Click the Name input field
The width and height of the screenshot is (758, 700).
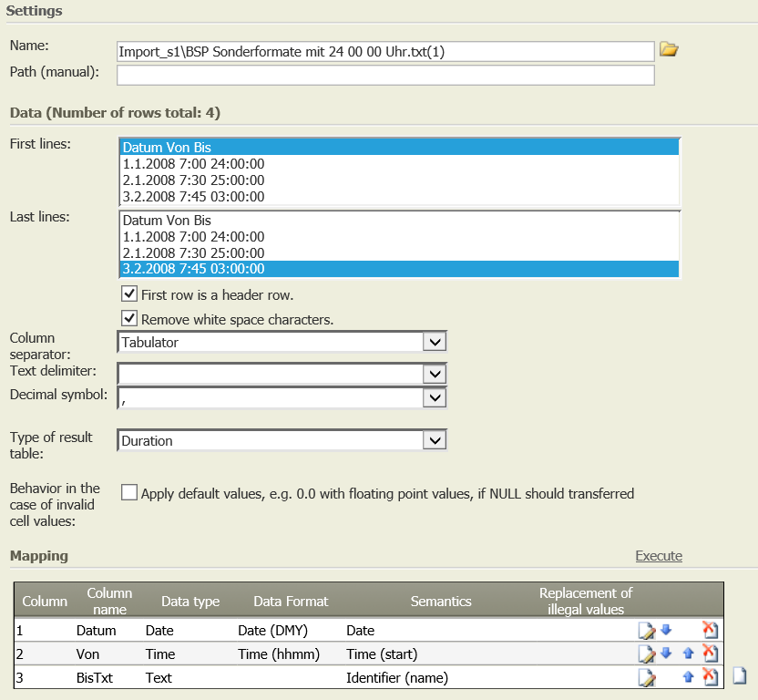[x=385, y=51]
